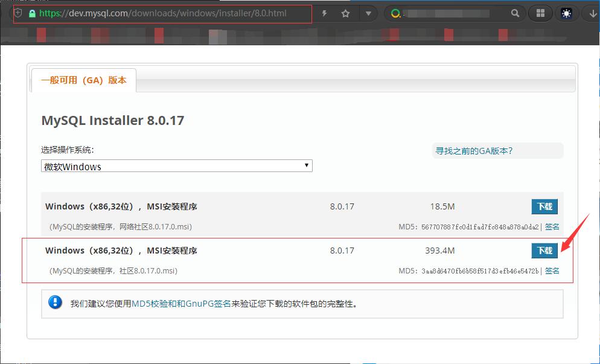
Task: Select the 一般可用（GA）版本 tab
Action: coord(84,80)
